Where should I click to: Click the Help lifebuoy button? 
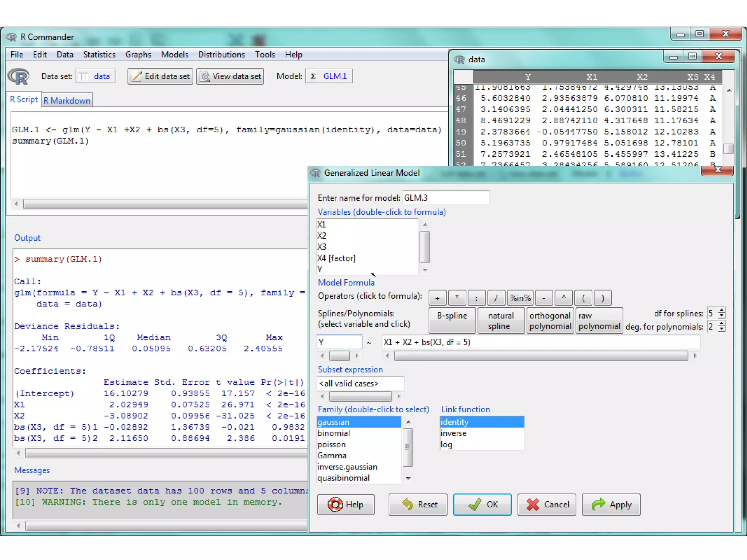346,504
